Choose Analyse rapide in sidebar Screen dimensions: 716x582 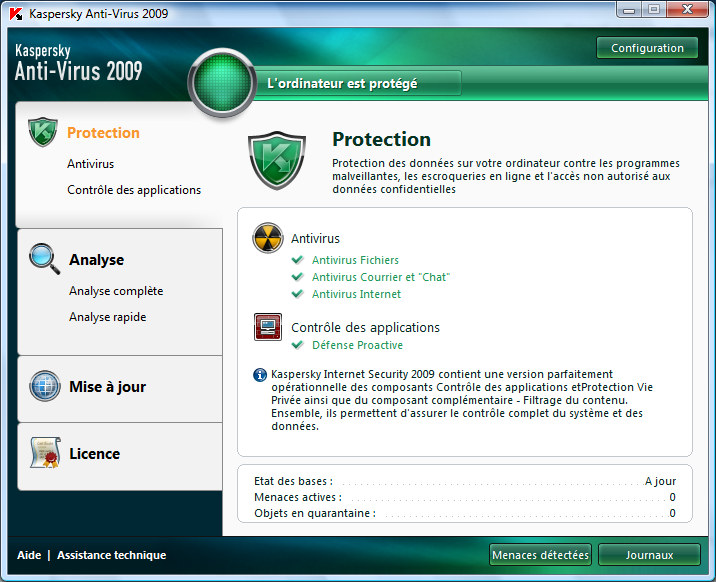click(107, 317)
